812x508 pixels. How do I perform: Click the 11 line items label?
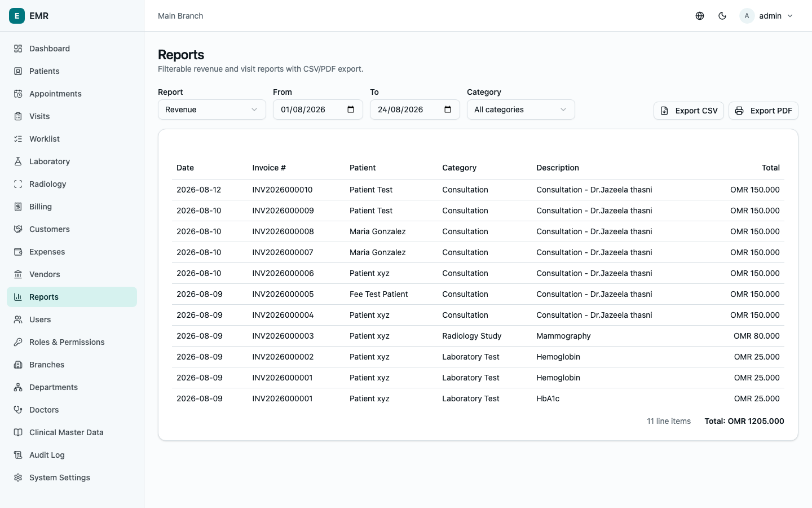(669, 421)
